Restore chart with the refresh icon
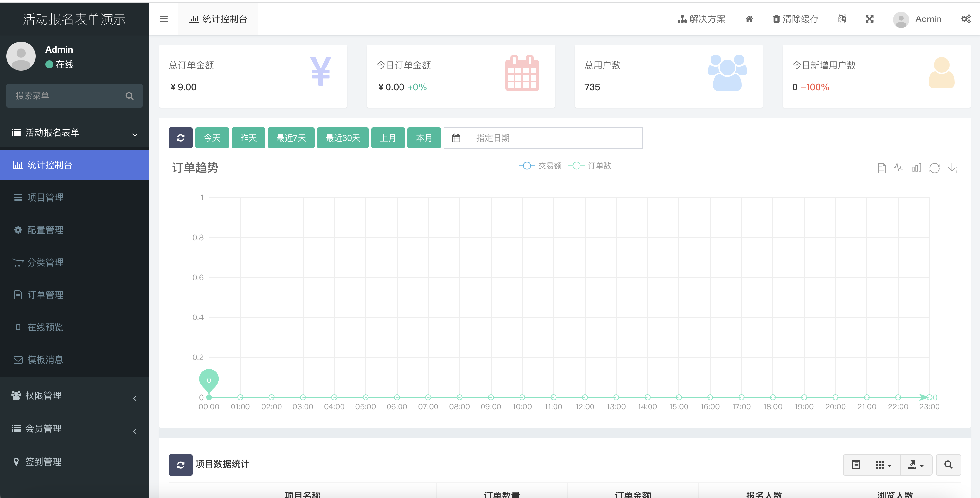Viewport: 980px width, 498px height. click(x=934, y=168)
